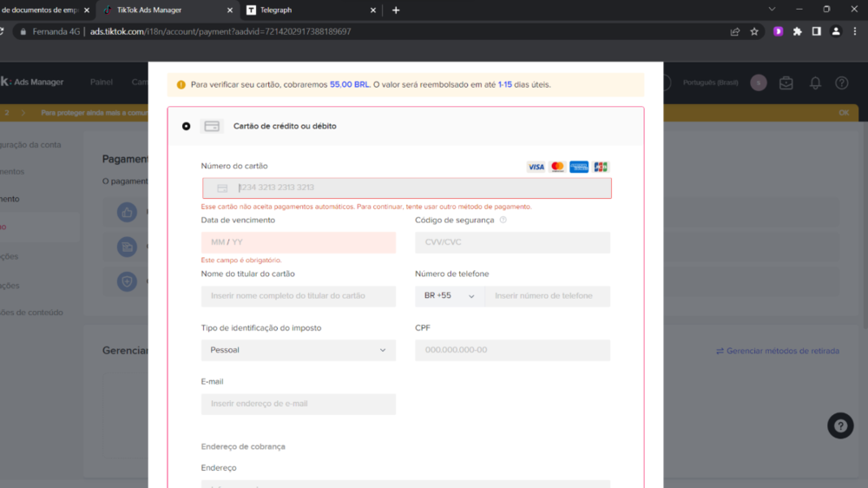The image size is (868, 488).
Task: Click the notification bell icon
Action: 815,83
